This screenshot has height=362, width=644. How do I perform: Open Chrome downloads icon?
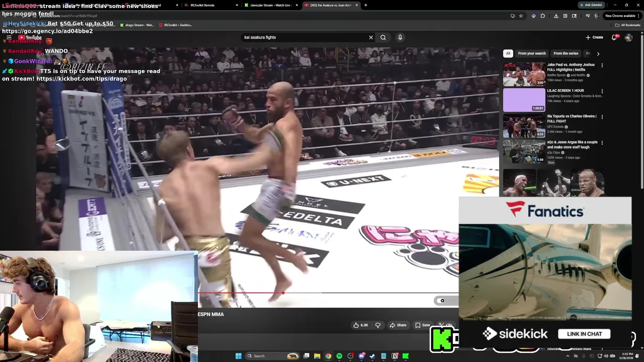click(556, 16)
